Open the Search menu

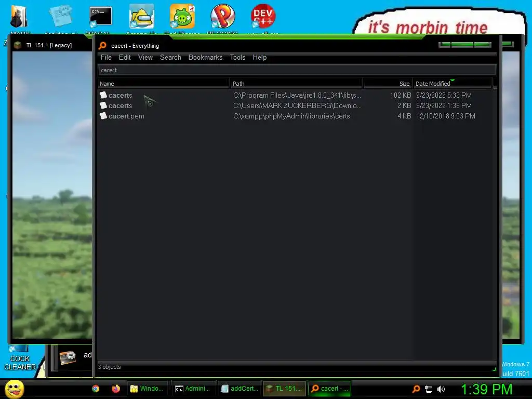[170, 57]
